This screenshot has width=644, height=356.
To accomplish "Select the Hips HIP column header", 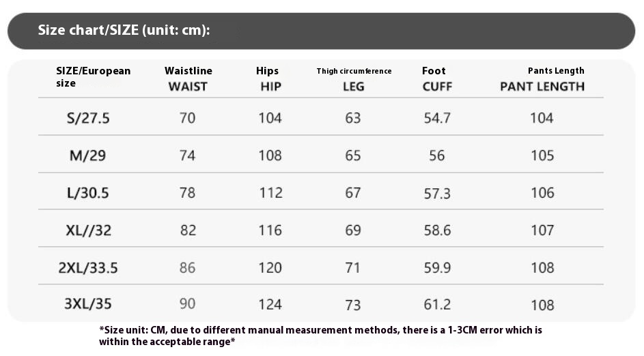I will point(268,78).
